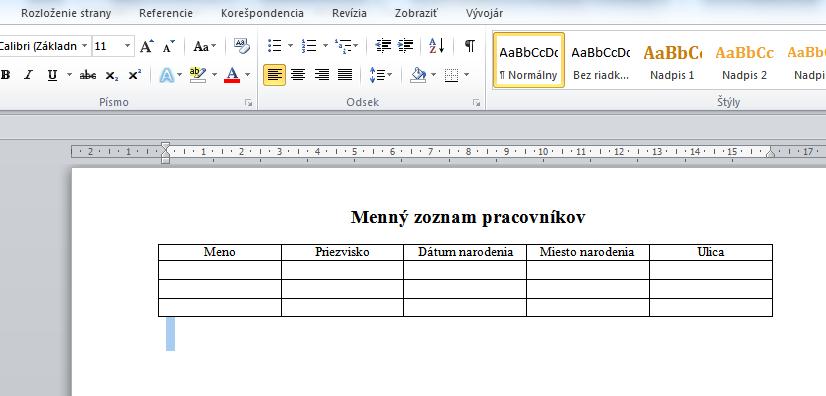
Task: Apply the text highlight color
Action: coord(198,75)
